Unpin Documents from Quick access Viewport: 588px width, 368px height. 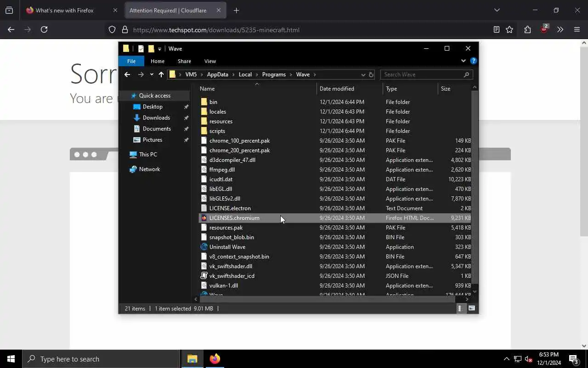[x=186, y=129]
